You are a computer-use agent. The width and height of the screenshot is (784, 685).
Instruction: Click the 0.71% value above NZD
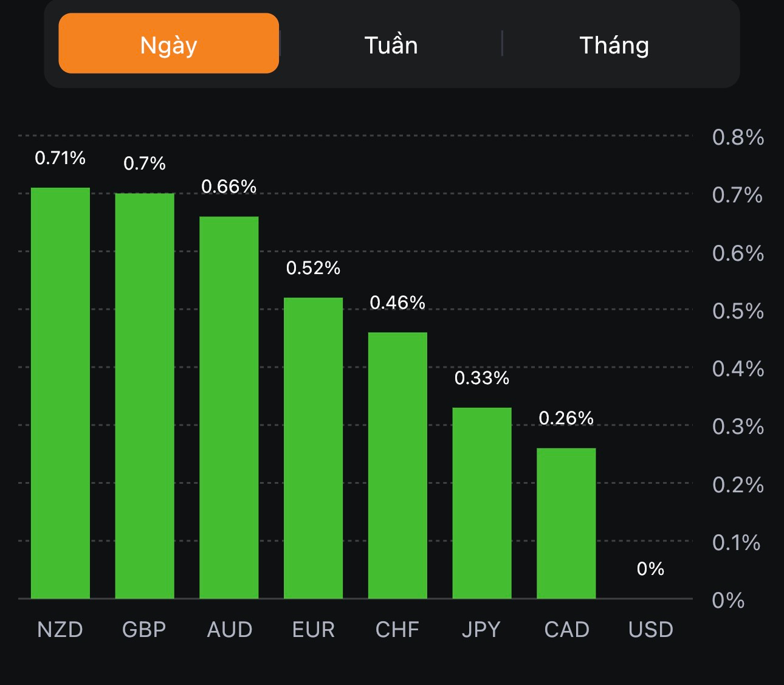click(60, 158)
